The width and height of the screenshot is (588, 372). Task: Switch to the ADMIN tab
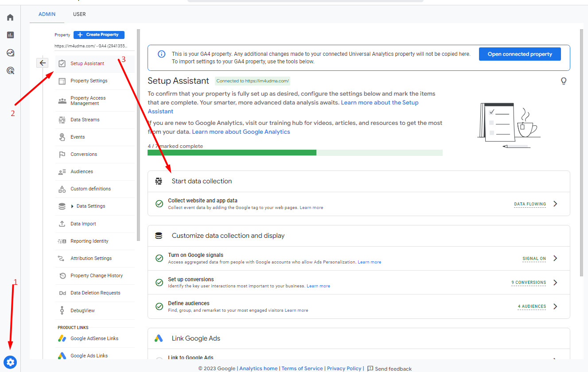(47, 14)
